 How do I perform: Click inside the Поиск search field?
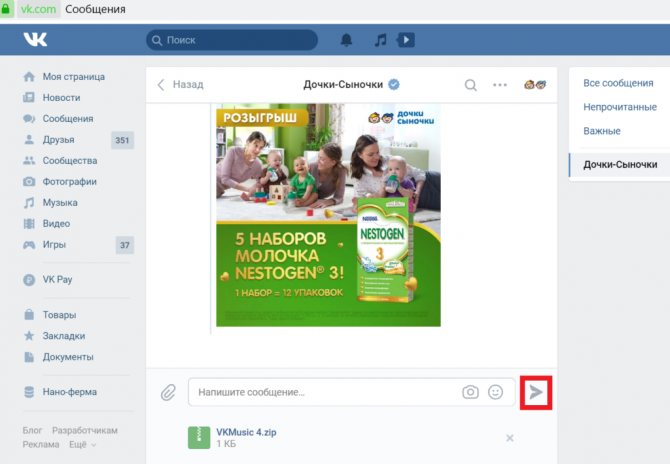point(232,40)
